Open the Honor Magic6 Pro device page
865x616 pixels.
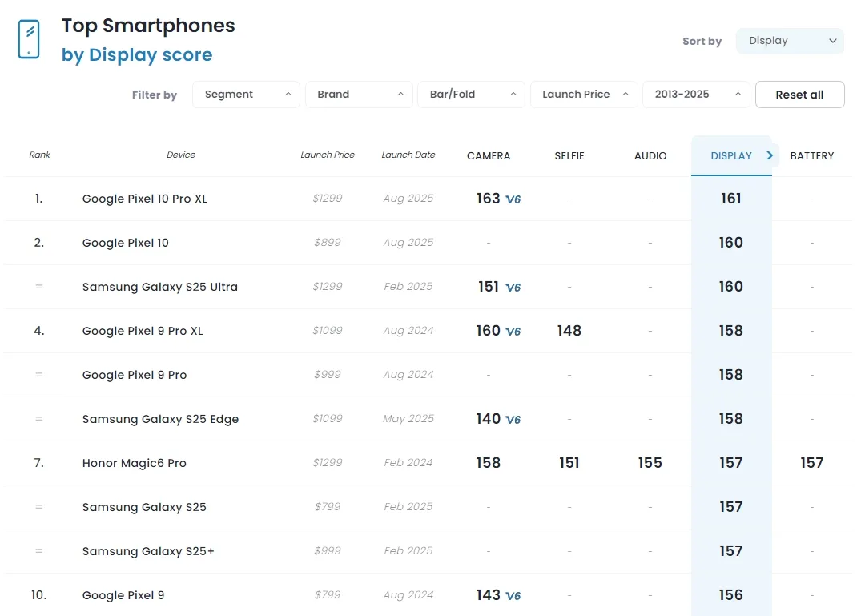pyautogui.click(x=135, y=463)
